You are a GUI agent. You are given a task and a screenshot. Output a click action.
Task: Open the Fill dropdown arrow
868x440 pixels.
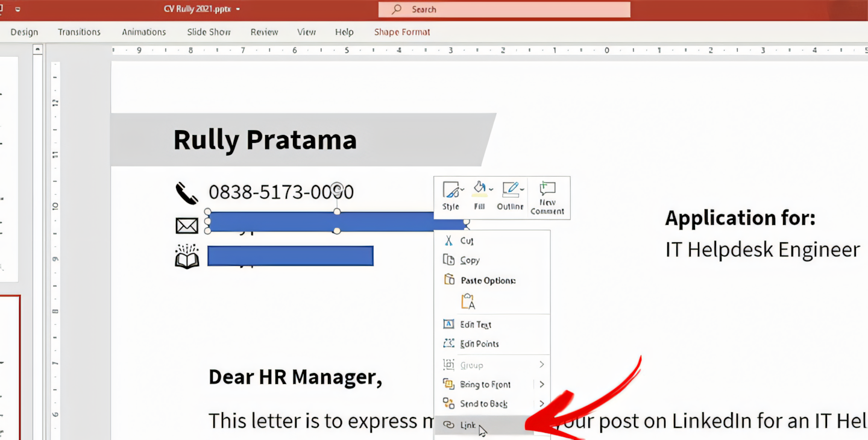pyautogui.click(x=491, y=189)
